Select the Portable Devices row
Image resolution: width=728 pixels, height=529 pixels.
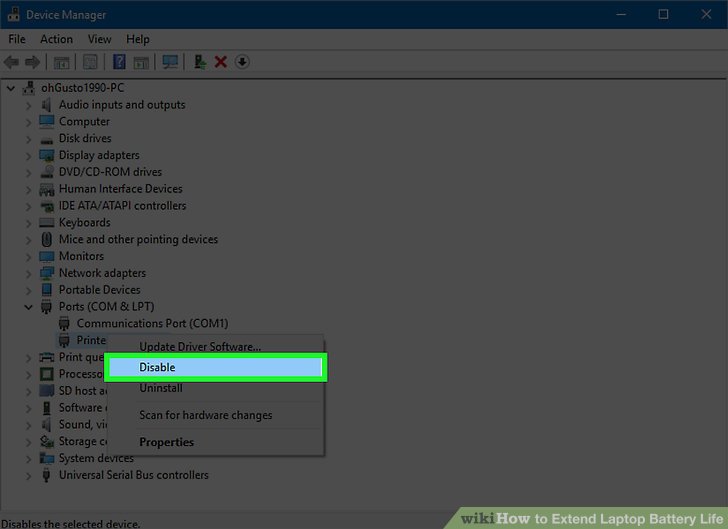99,290
